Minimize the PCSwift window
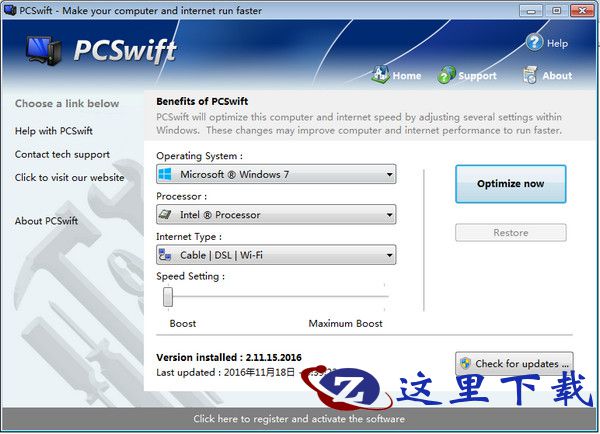The width and height of the screenshot is (600, 434). click(531, 10)
